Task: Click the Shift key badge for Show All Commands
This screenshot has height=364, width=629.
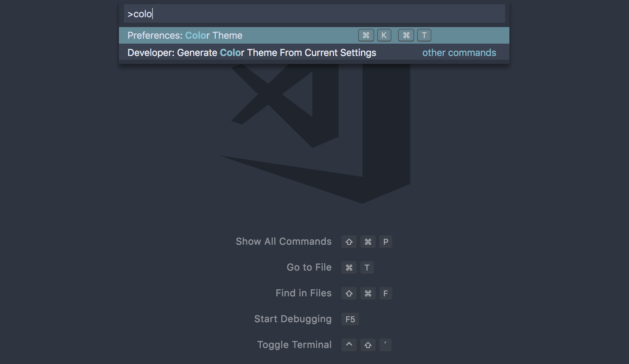Action: 349,242
